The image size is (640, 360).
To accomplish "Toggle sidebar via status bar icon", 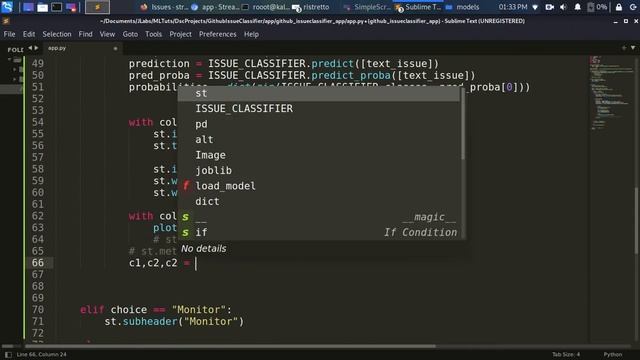I will click(8, 355).
